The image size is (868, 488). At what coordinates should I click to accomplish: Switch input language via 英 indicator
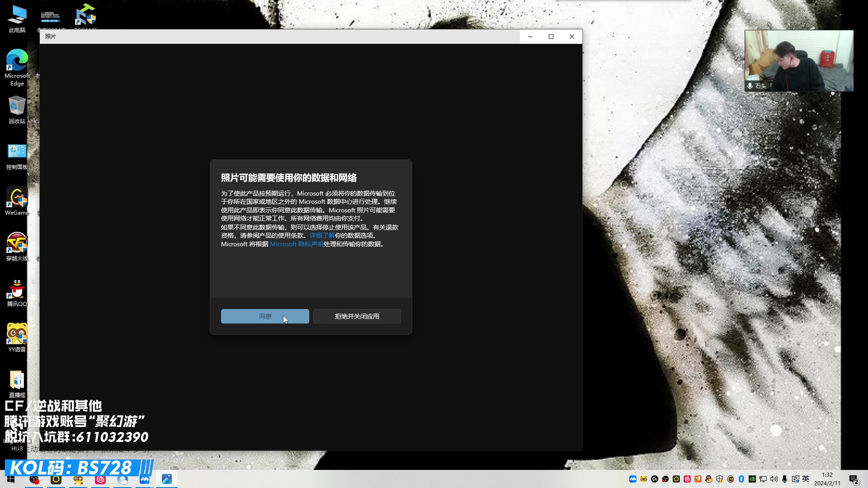[806, 479]
